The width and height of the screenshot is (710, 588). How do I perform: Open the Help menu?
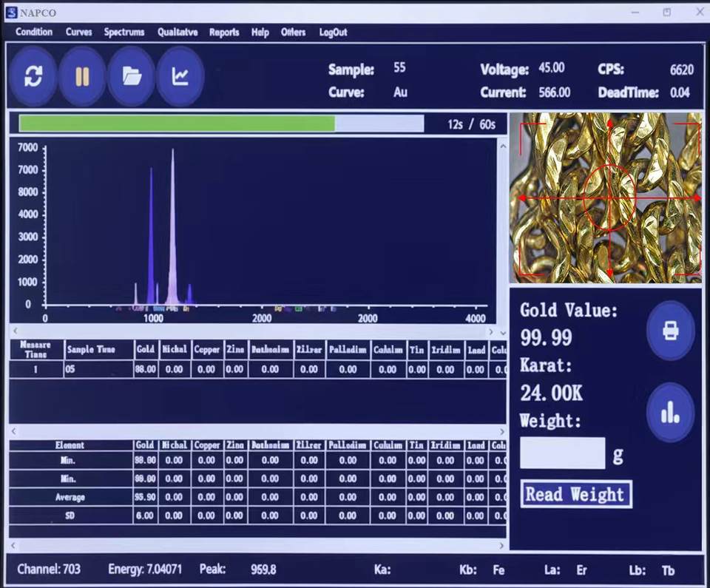tap(260, 33)
